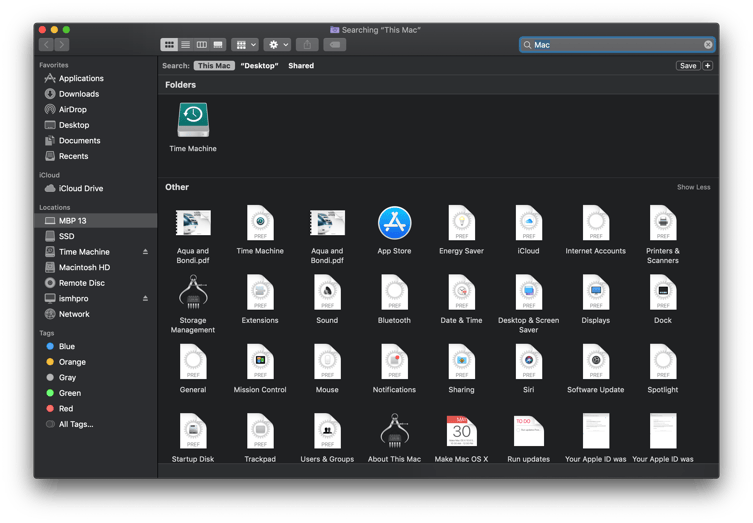Set search scope to "Desktop"

click(x=259, y=66)
